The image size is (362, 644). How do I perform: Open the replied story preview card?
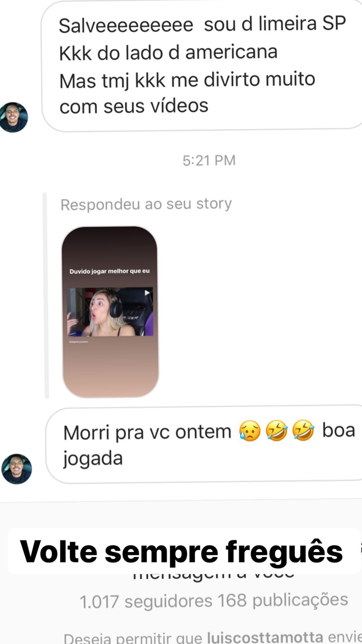click(x=110, y=312)
